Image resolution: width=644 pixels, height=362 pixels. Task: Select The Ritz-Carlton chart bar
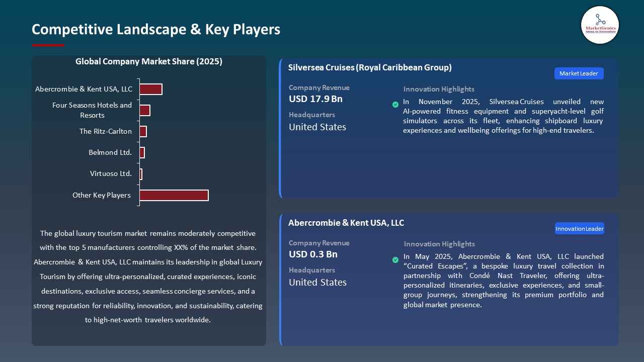(x=143, y=131)
